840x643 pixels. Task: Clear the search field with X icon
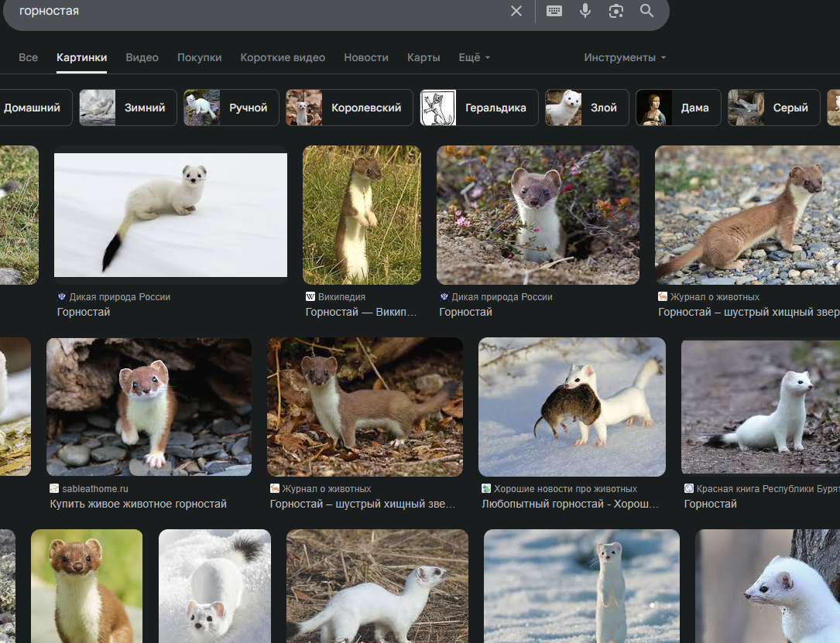[516, 11]
